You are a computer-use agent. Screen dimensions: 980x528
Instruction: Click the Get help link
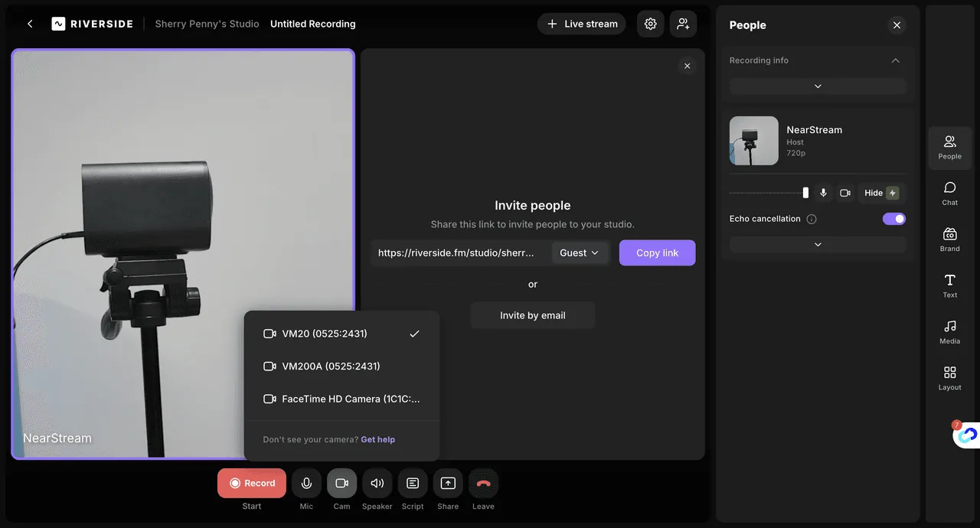click(x=378, y=440)
